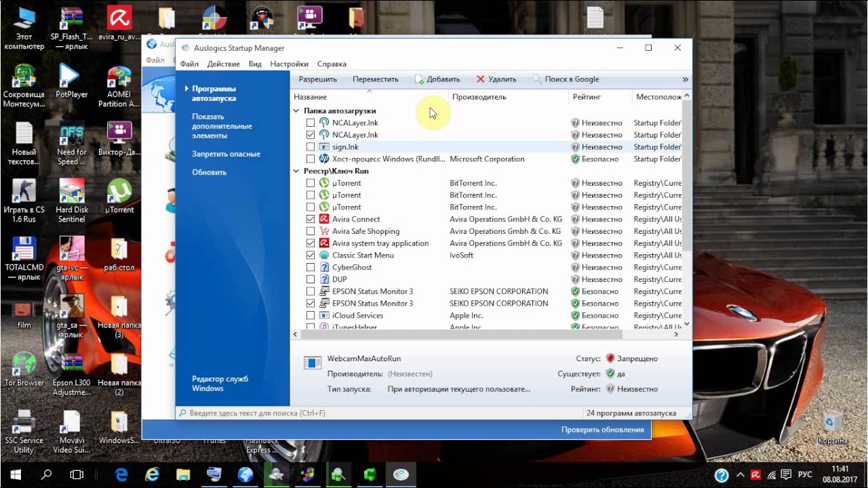Check the iCloud Services checkbox
Screen dimensions: 868x488
(x=311, y=315)
